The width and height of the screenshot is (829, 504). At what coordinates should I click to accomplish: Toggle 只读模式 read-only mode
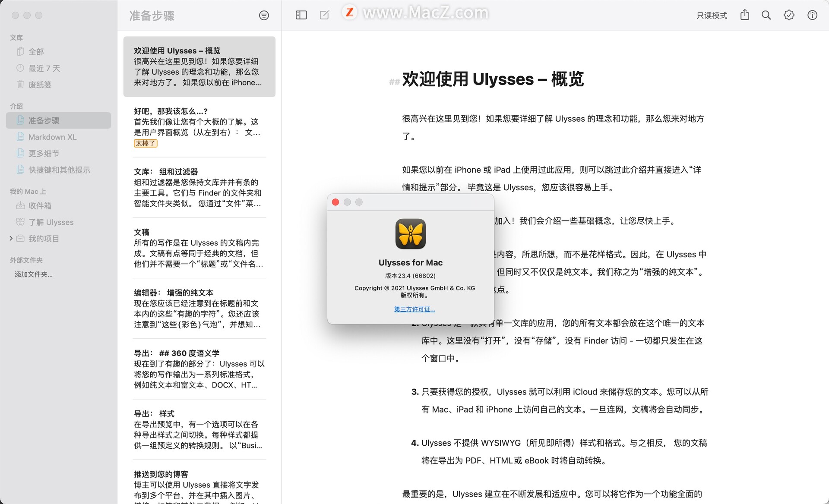pos(712,16)
